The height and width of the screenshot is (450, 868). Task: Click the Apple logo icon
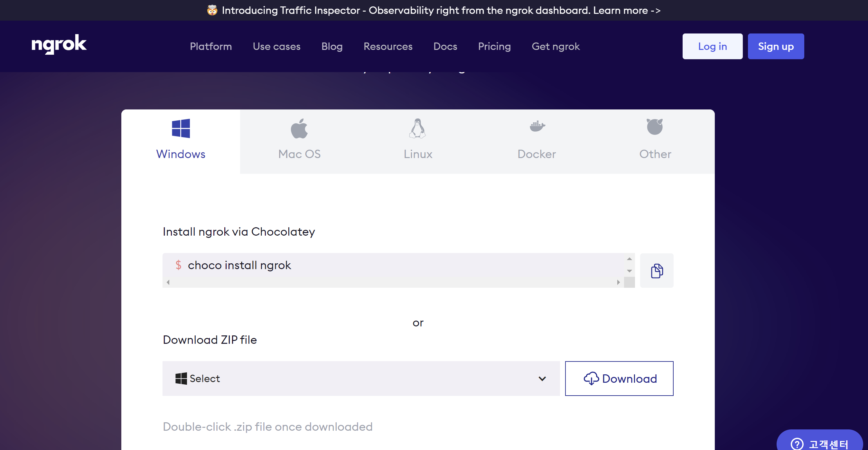[299, 128]
